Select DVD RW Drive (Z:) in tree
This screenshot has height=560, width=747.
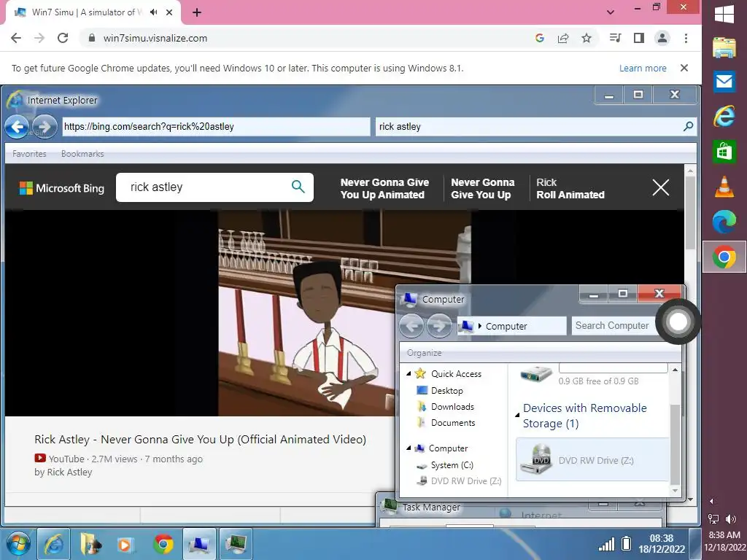[465, 481]
